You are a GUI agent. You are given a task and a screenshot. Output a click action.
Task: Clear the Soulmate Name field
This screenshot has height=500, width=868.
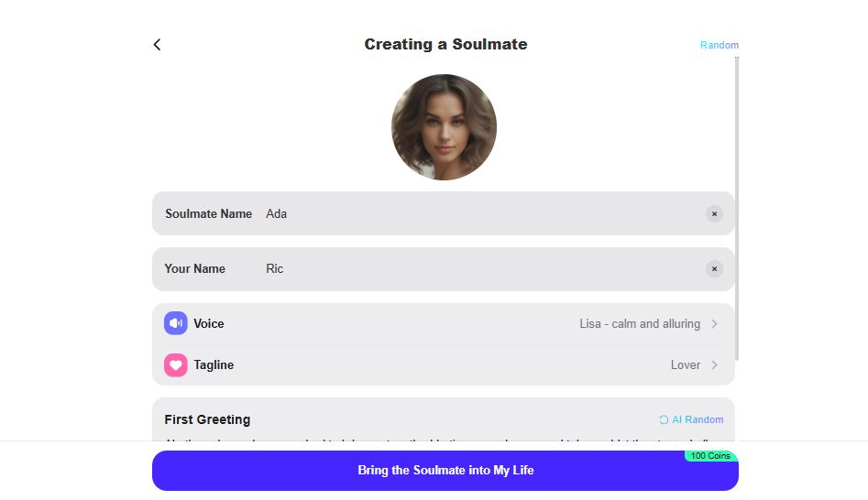[x=714, y=214]
